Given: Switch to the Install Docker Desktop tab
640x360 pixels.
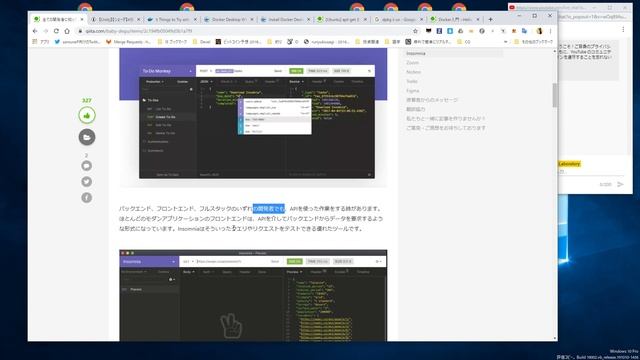Looking at the screenshot, I should [285, 19].
